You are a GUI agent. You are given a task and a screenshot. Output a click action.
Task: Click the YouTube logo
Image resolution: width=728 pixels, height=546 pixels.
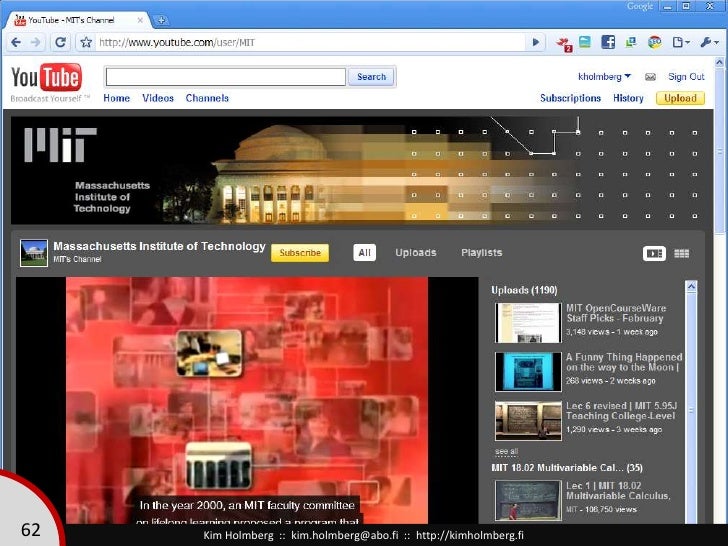click(x=46, y=77)
